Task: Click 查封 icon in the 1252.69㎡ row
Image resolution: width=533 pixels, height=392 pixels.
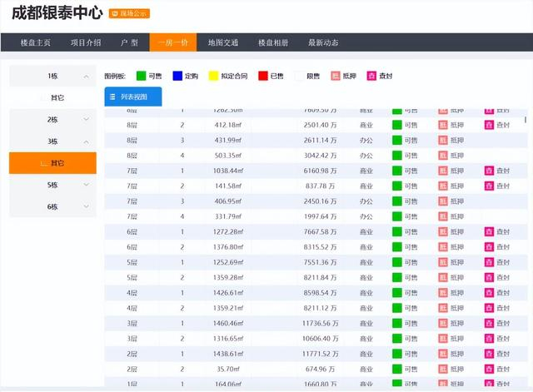Action: pos(489,262)
